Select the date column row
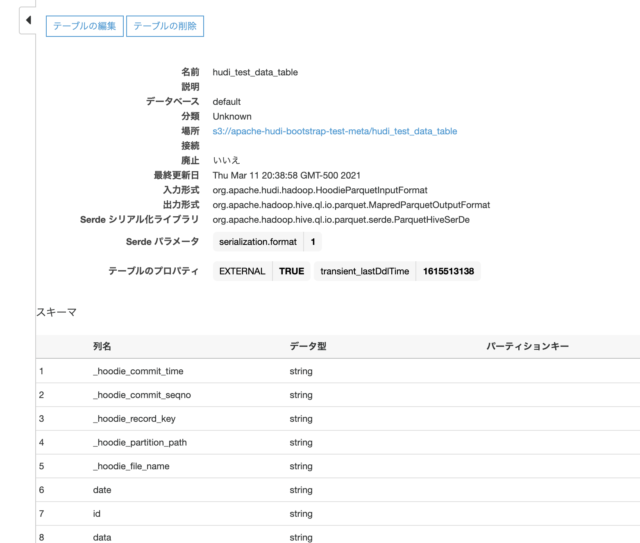Image resolution: width=640 pixels, height=543 pixels. pos(338,490)
